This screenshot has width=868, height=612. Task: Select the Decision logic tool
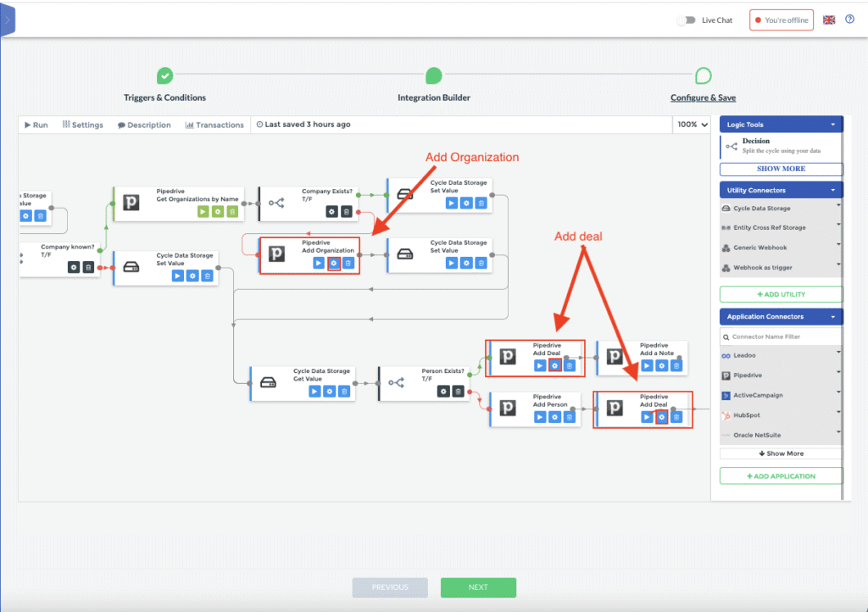pyautogui.click(x=781, y=146)
